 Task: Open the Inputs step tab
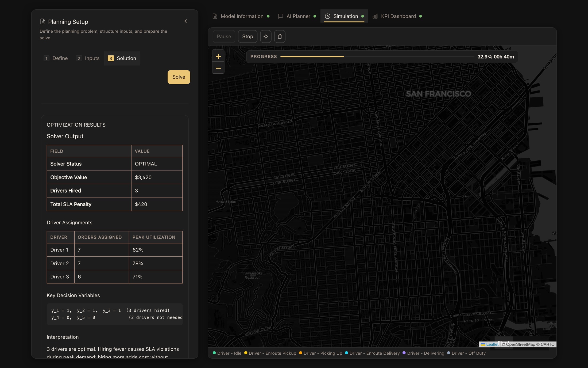(88, 58)
